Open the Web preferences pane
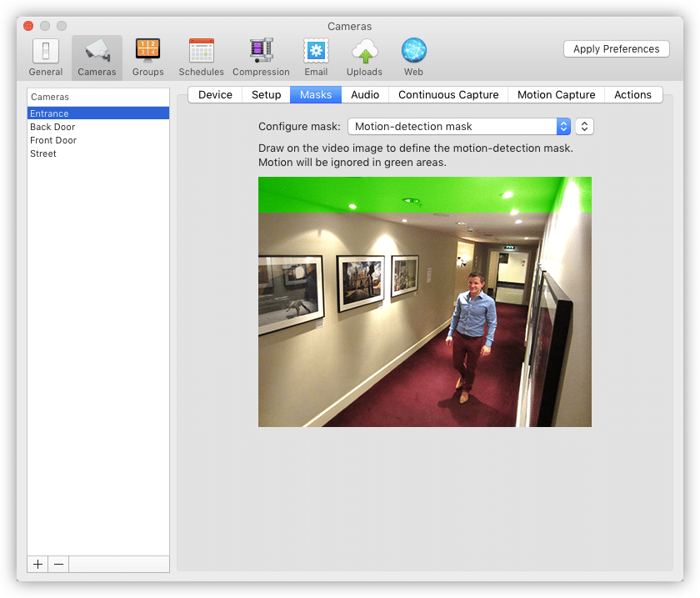The width and height of the screenshot is (700, 598). [x=413, y=57]
